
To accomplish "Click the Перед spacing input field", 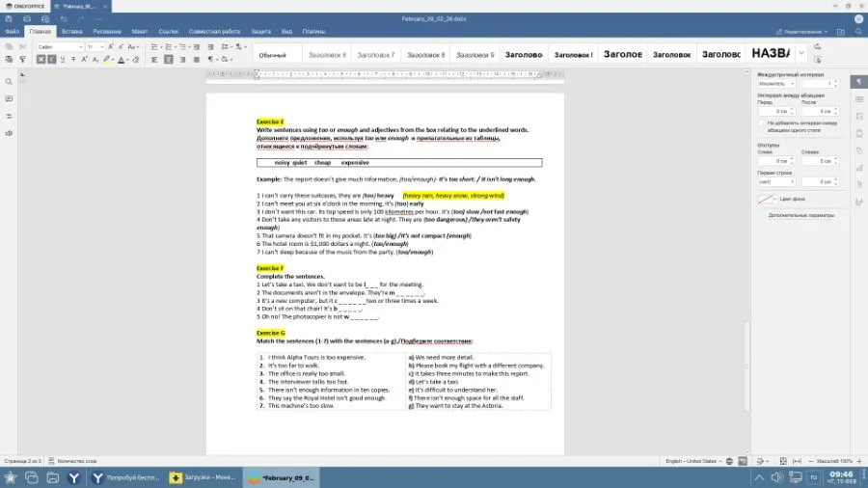I will [x=776, y=111].
